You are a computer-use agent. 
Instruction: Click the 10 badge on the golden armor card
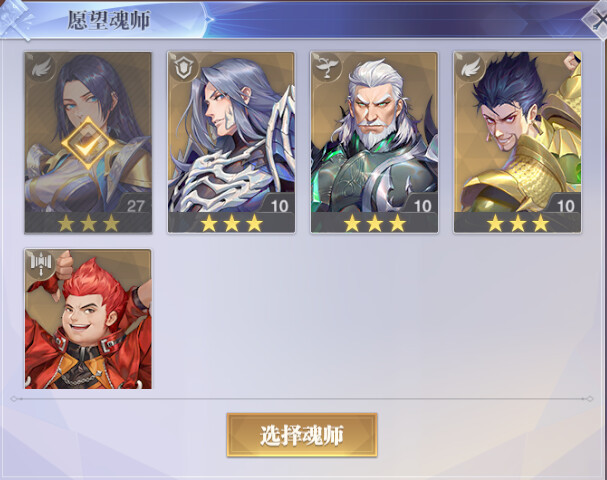(565, 206)
